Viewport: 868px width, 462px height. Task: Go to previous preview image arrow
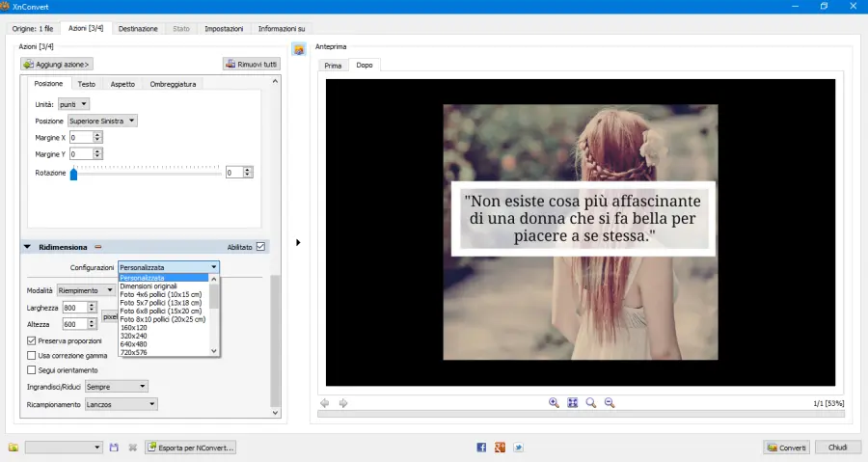(x=325, y=403)
